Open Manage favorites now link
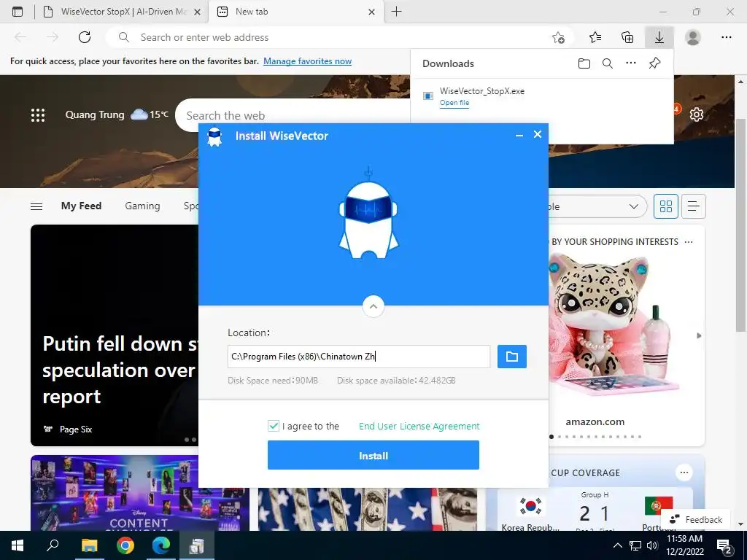The height and width of the screenshot is (560, 747). tap(307, 61)
